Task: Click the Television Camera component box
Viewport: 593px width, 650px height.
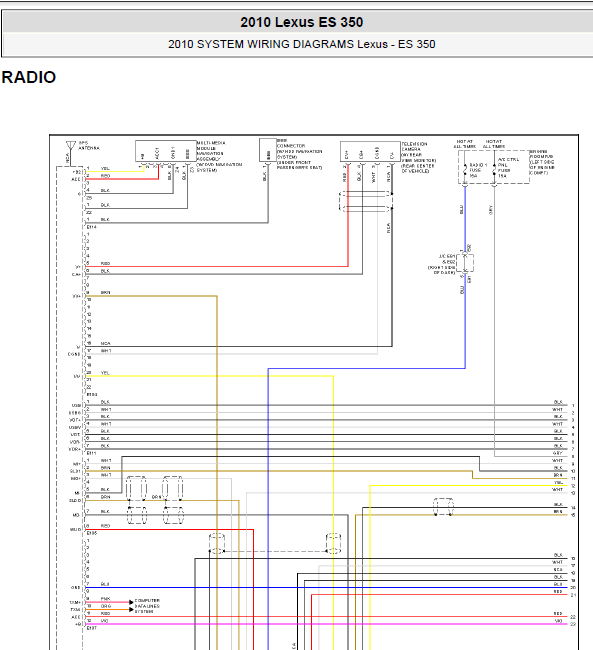Action: coord(370,152)
